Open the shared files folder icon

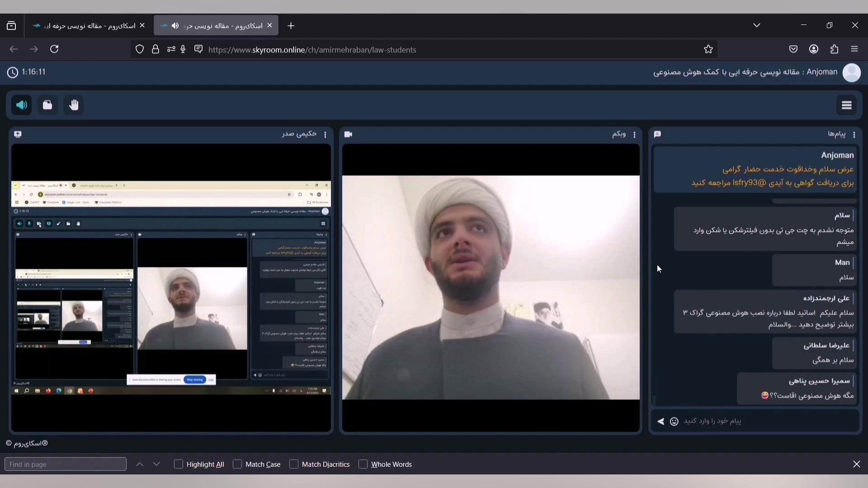coord(48,105)
